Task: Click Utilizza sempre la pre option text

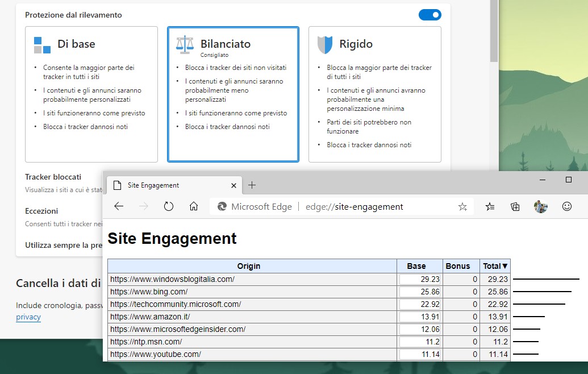Action: pyautogui.click(x=64, y=246)
